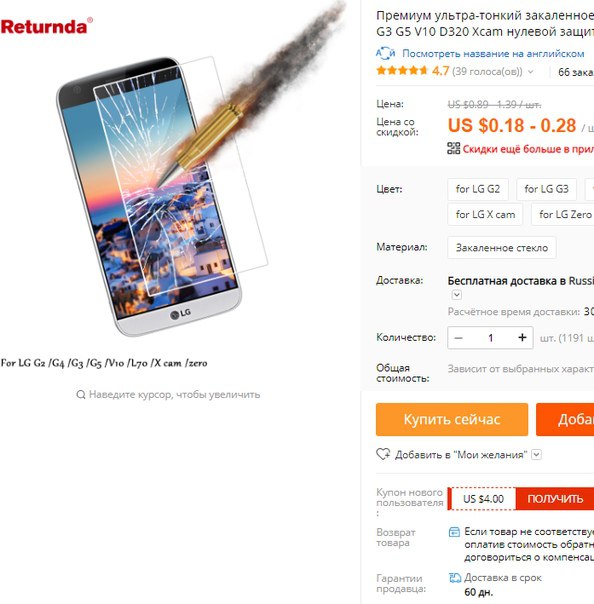
Task: Click the five-star rating icons
Action: [402, 70]
